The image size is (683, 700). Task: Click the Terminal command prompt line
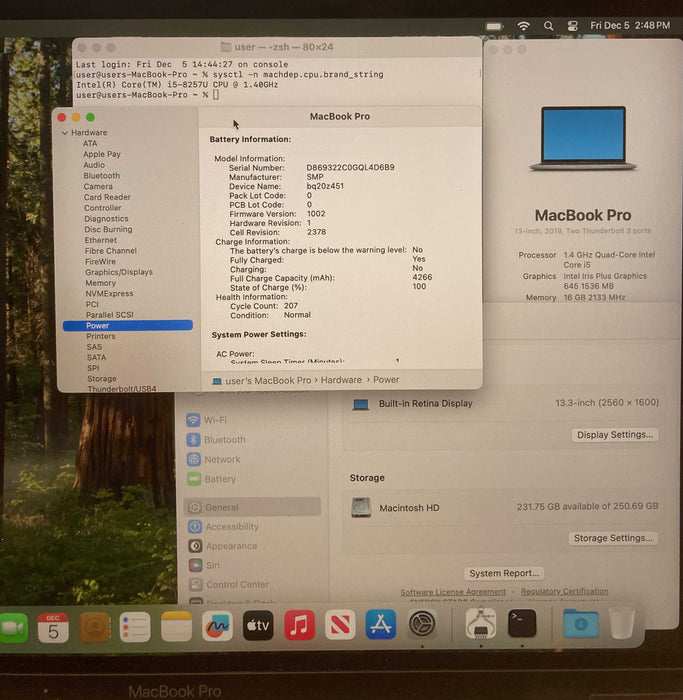147,95
